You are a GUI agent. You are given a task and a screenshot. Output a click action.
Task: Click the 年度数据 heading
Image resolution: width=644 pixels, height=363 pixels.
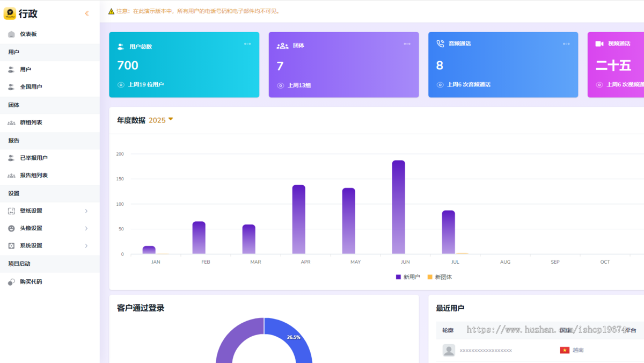pos(131,120)
